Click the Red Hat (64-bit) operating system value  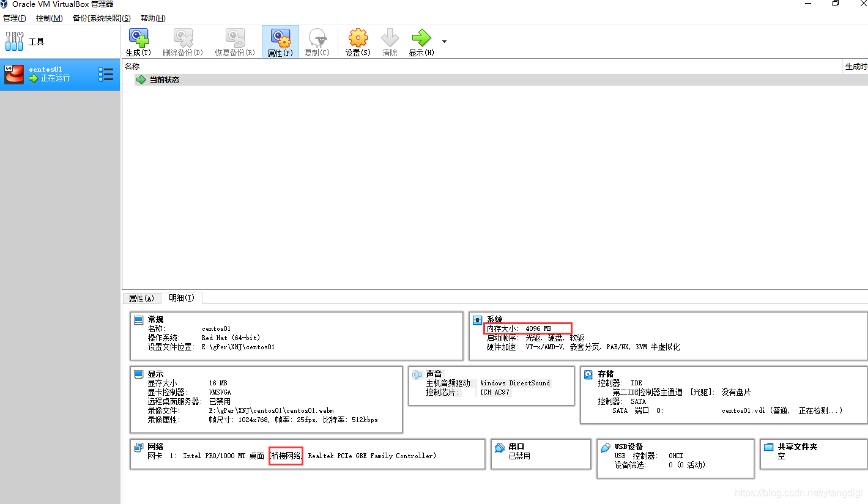tap(231, 338)
